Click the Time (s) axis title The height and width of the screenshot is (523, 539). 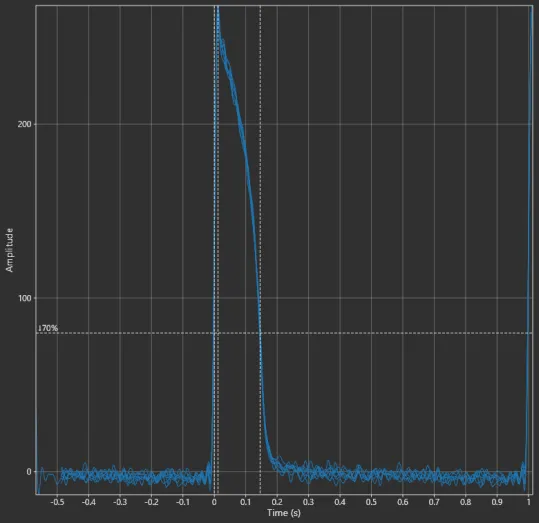point(284,513)
